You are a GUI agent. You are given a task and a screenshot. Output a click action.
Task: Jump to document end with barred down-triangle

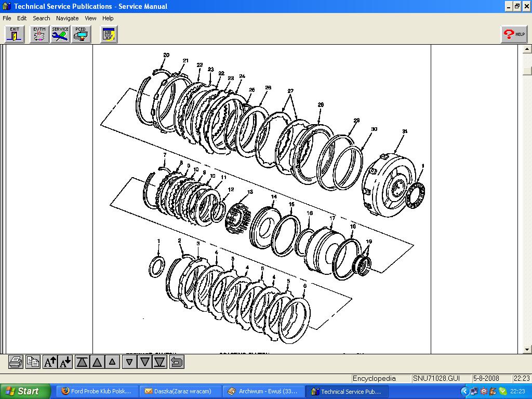[160, 362]
